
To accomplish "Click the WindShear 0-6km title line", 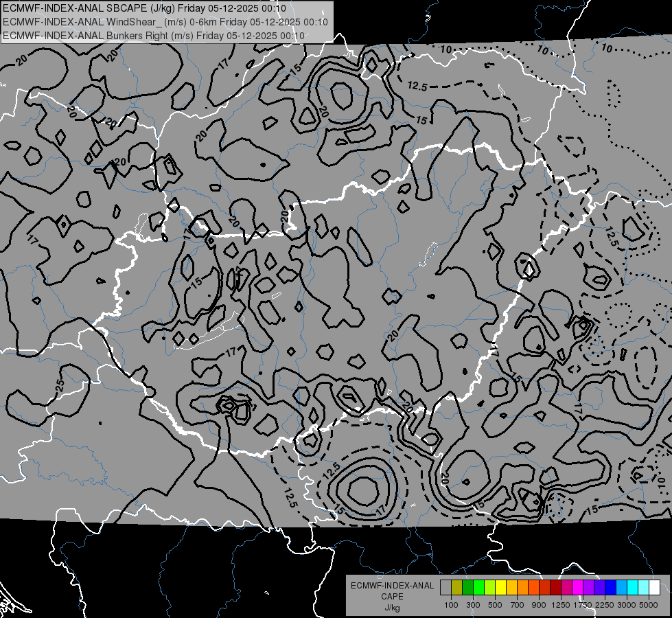I will coord(165,22).
